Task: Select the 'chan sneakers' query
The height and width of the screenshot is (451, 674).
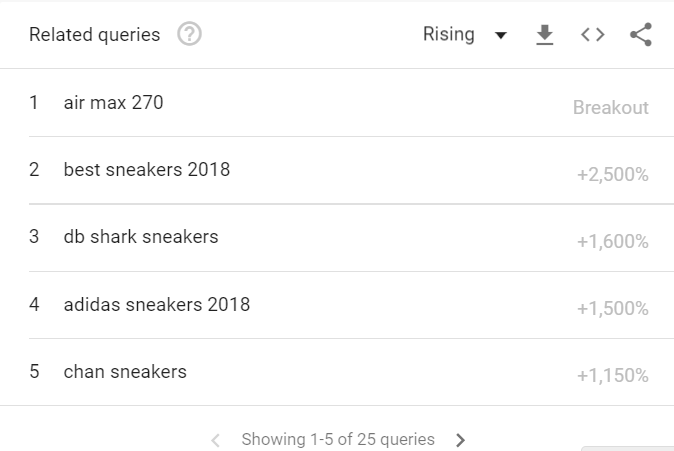Action: [x=125, y=372]
